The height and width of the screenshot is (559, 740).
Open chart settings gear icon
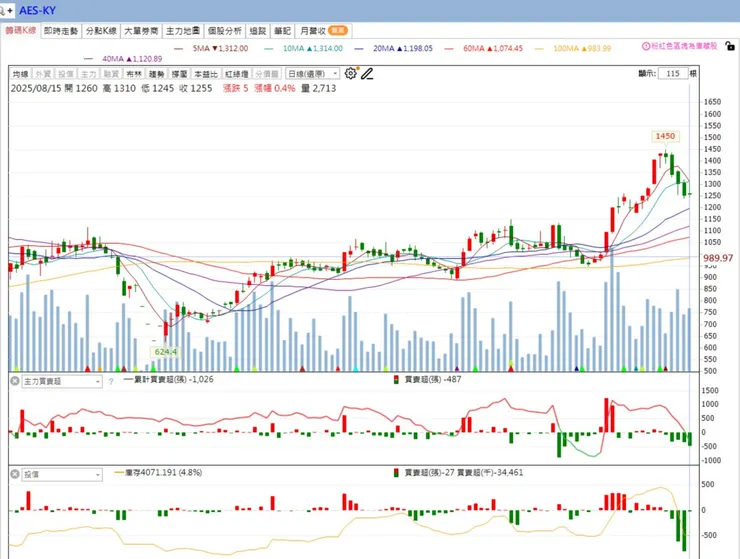(x=350, y=74)
